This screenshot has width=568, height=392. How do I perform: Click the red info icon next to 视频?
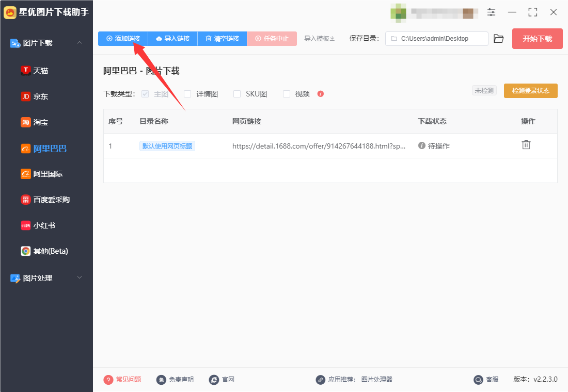(320, 94)
